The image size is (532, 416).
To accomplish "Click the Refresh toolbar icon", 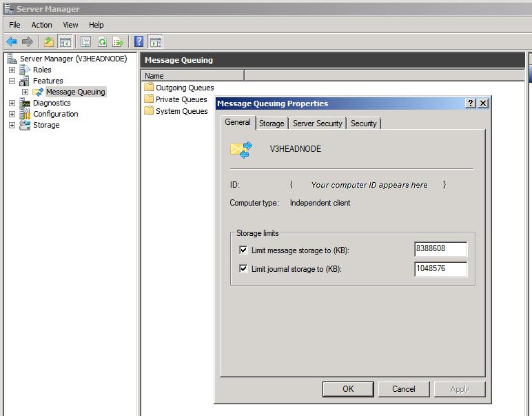I will pos(102,42).
